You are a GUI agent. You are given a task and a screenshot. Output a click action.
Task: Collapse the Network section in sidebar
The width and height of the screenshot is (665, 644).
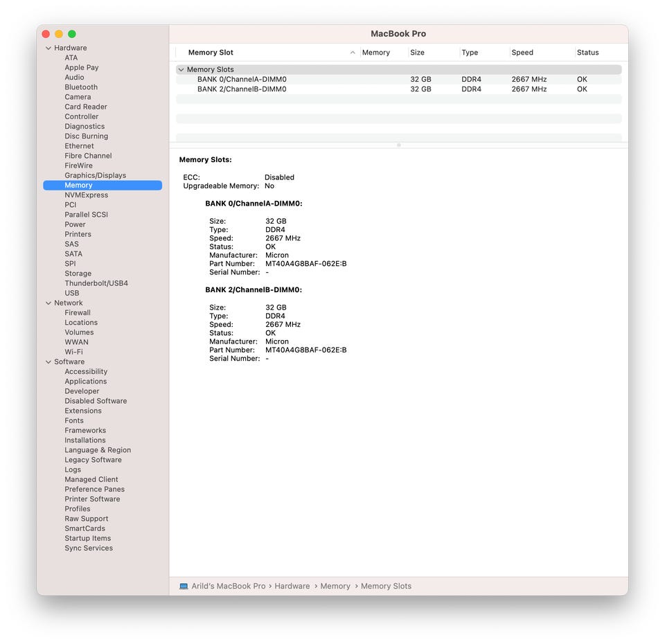pos(48,303)
